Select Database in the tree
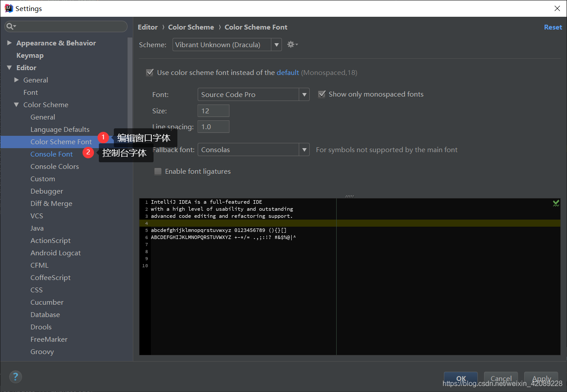567x392 pixels. [45, 314]
